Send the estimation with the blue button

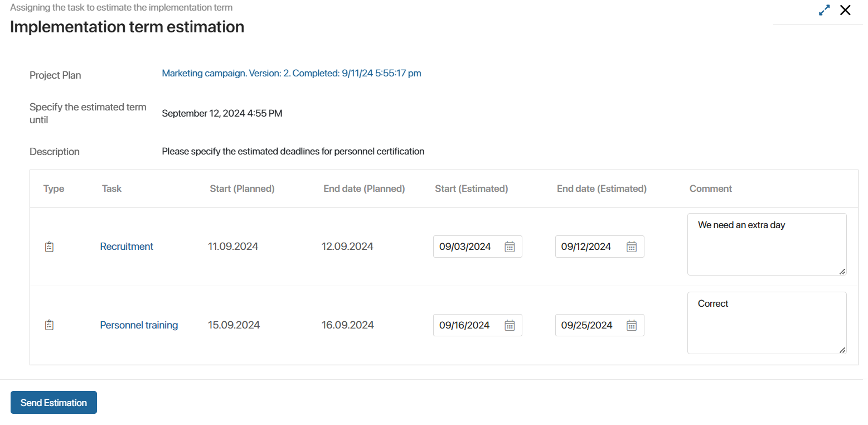(54, 403)
